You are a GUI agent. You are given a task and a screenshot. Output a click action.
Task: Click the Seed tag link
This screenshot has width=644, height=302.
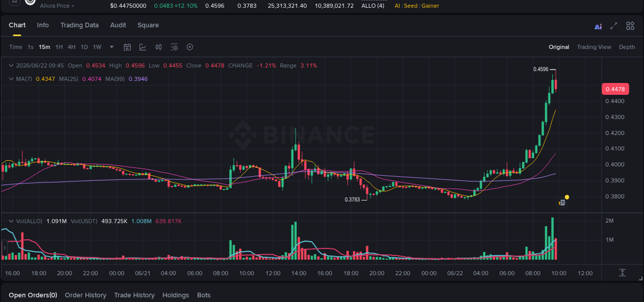click(411, 6)
